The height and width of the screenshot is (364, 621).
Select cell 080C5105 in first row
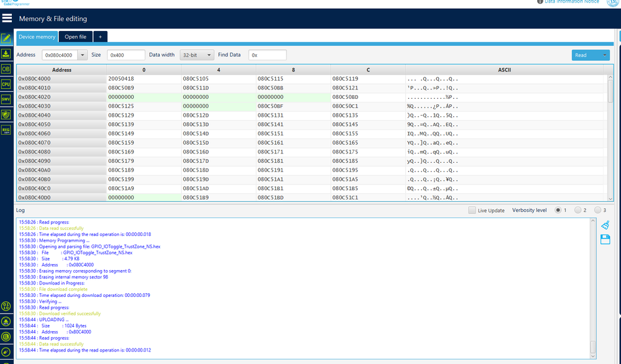coord(219,79)
